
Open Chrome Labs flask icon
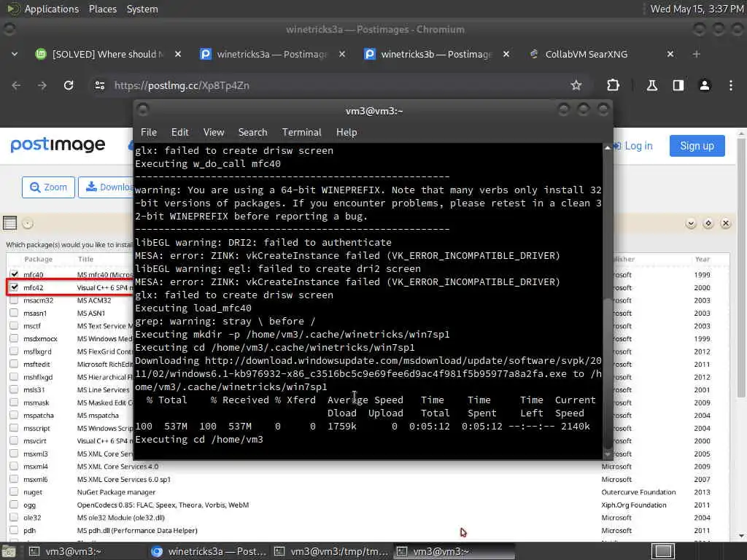[651, 85]
